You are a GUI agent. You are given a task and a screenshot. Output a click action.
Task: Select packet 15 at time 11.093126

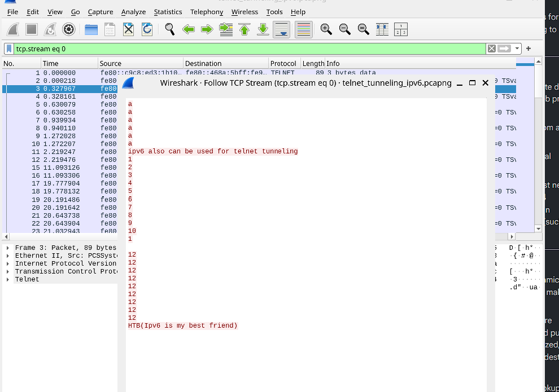(x=60, y=168)
